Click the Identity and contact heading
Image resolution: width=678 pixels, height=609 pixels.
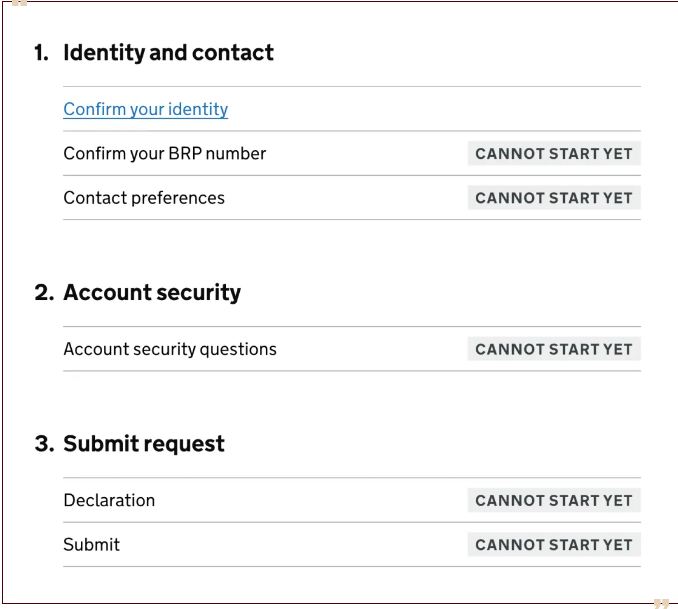click(168, 53)
